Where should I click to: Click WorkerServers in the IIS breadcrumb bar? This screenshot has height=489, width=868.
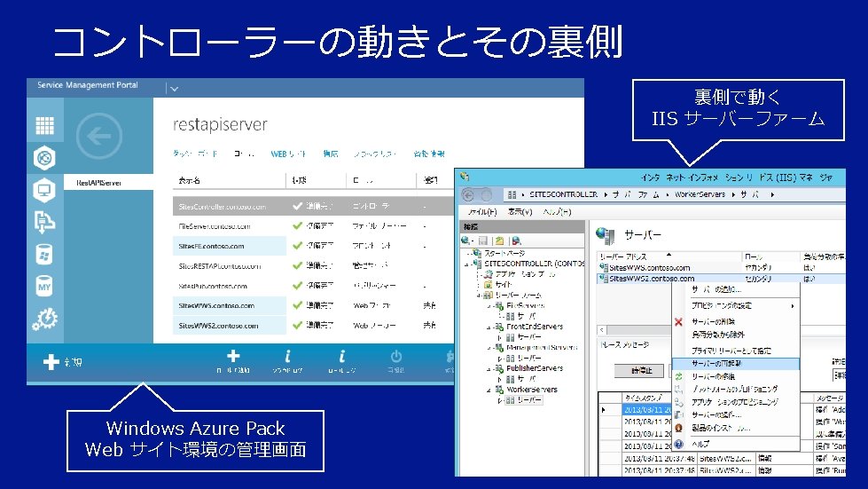click(700, 194)
